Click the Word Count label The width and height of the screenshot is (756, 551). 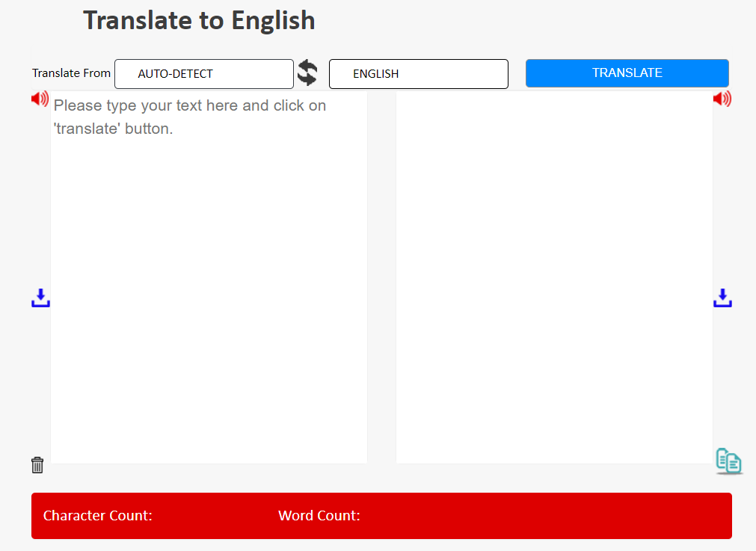point(319,515)
